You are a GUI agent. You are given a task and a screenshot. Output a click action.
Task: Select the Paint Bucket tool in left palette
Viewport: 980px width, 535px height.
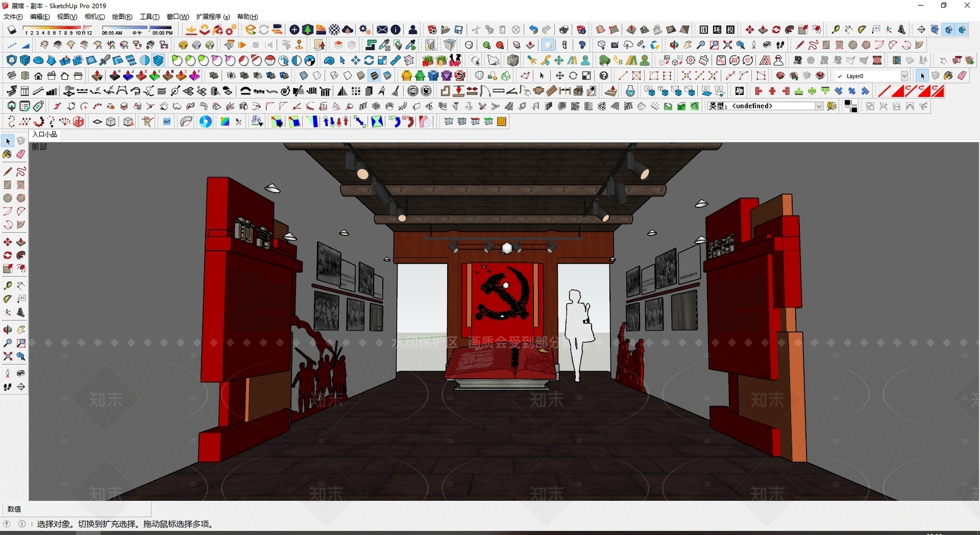7,154
